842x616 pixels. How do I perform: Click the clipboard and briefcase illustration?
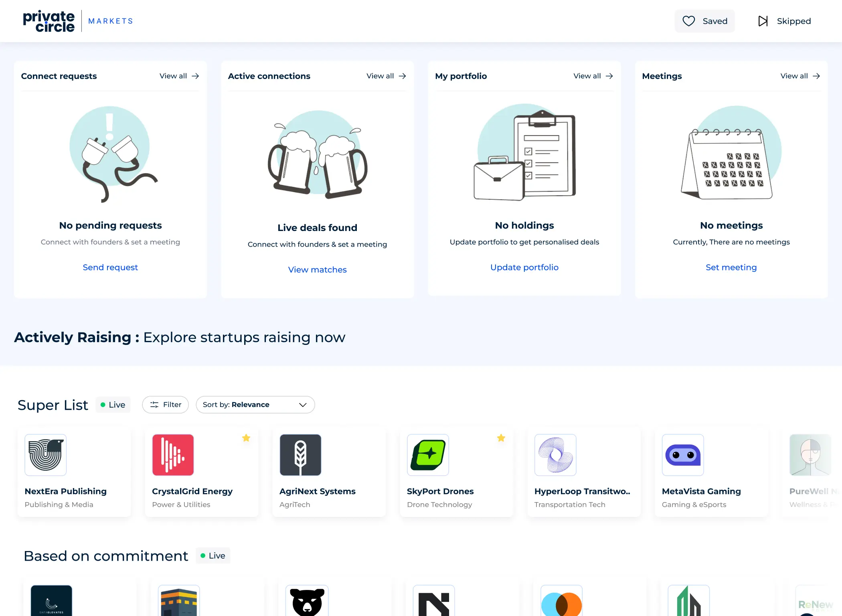(x=524, y=152)
